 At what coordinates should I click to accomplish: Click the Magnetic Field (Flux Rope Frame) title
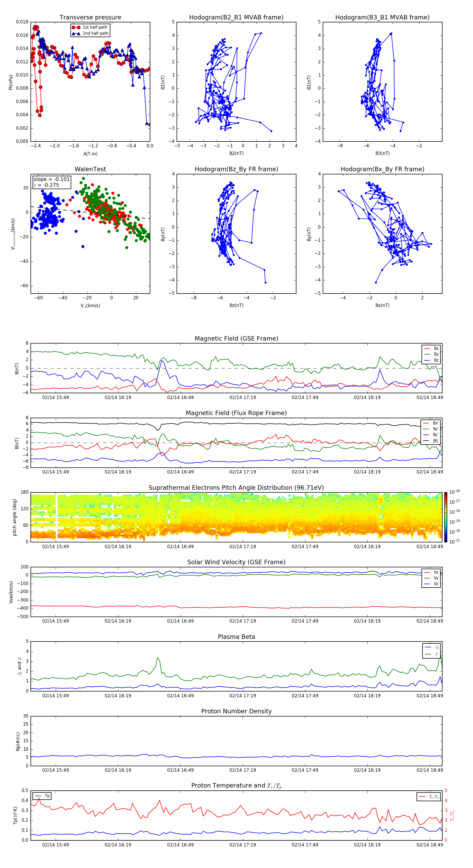point(236,413)
